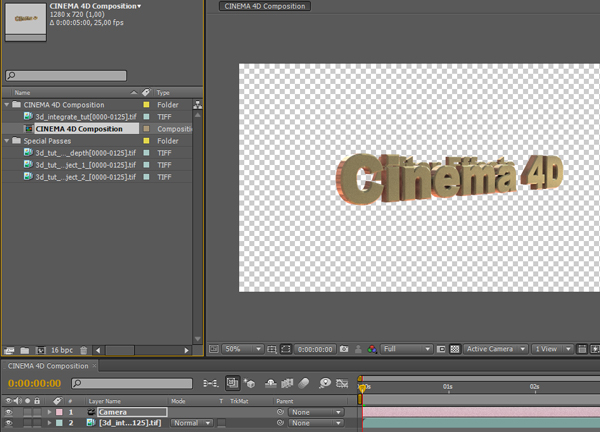Toggle Live Update in timeline
This screenshot has height=432, width=600.
pyautogui.click(x=232, y=383)
